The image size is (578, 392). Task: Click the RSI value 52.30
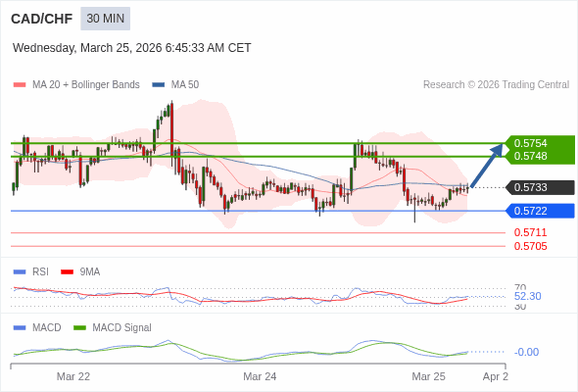coord(527,296)
